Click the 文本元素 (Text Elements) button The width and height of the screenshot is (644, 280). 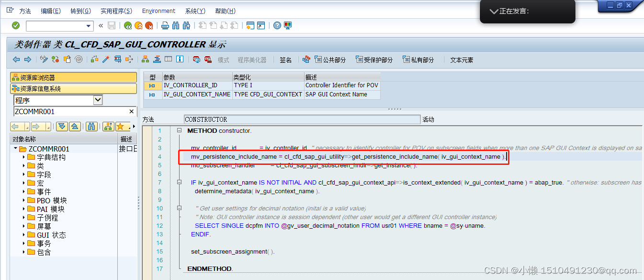pos(462,60)
